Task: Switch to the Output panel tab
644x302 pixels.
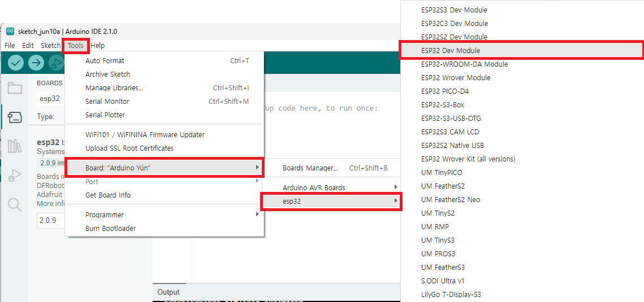Action: click(168, 292)
